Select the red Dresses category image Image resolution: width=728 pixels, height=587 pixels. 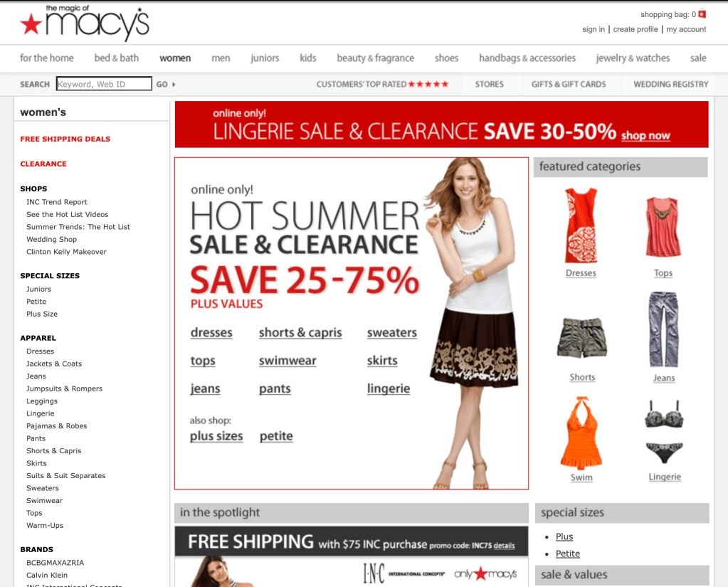click(x=581, y=226)
